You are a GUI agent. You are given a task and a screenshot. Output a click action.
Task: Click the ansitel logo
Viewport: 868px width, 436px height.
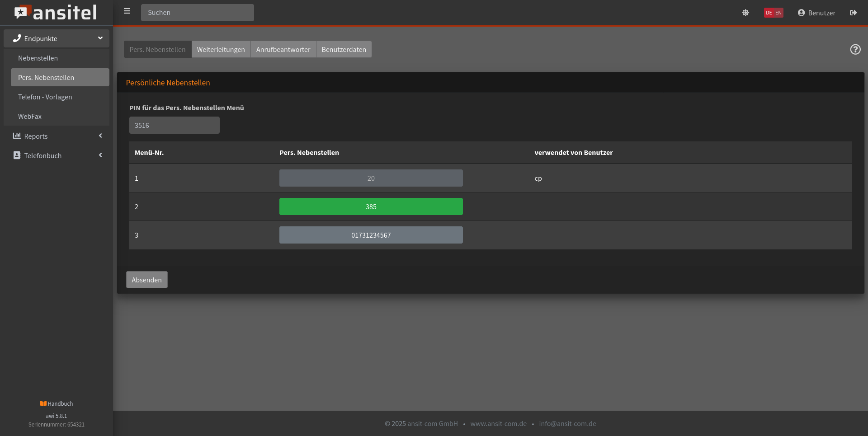point(56,13)
